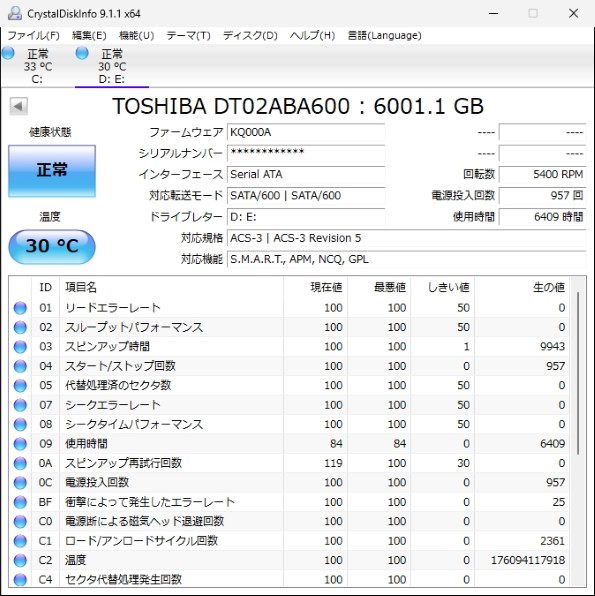This screenshot has width=595, height=596.
Task: Click status orb for ID 01 リードエラーレート
Action: coord(20,308)
